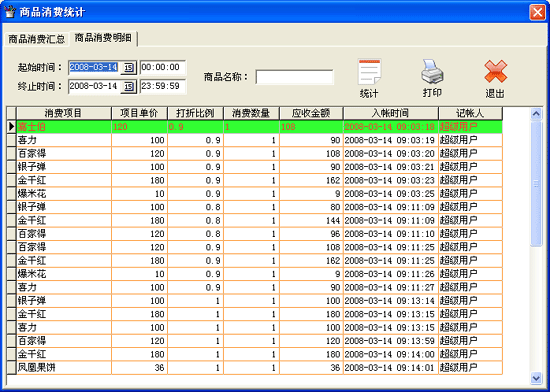
Task: Click the timestamp 2008-03-14 09:03:19
Action: tap(390, 140)
